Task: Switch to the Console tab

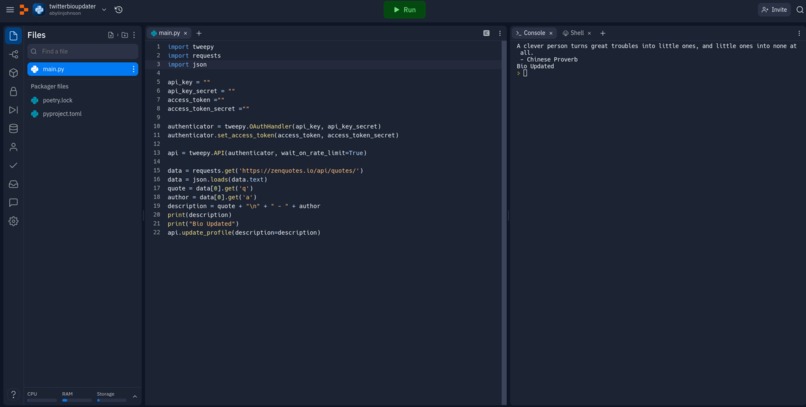Action: pos(534,33)
